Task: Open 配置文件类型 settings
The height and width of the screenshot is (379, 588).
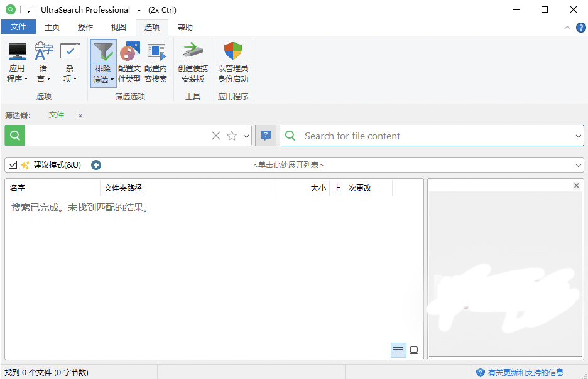Action: (x=129, y=63)
